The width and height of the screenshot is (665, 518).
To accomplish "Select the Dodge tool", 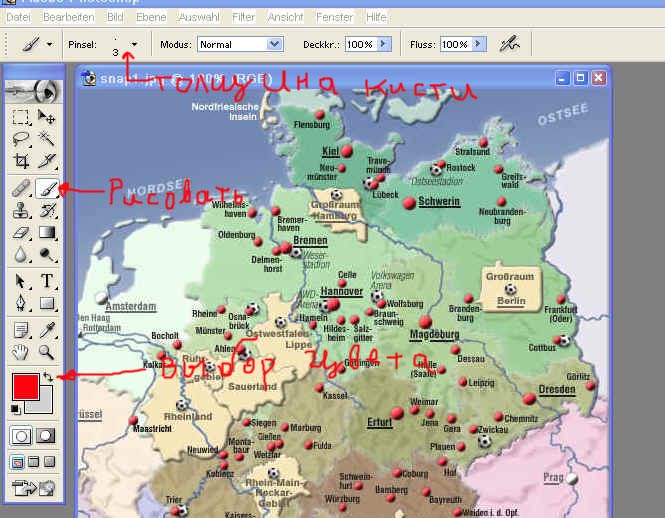I will click(x=46, y=255).
